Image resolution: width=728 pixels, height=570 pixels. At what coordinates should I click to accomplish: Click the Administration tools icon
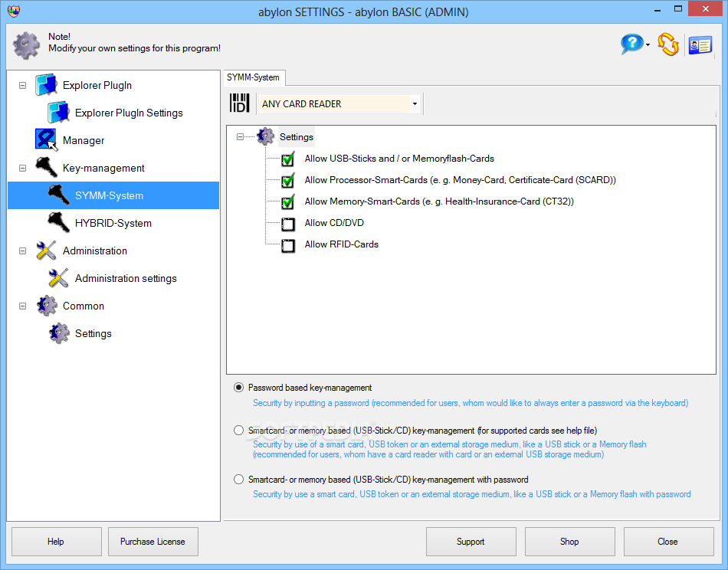point(47,251)
